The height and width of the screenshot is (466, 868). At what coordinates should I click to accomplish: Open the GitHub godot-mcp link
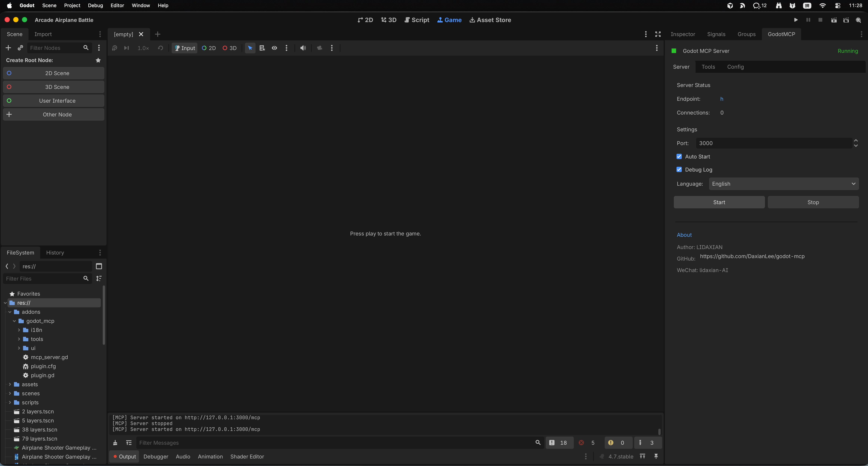click(752, 256)
